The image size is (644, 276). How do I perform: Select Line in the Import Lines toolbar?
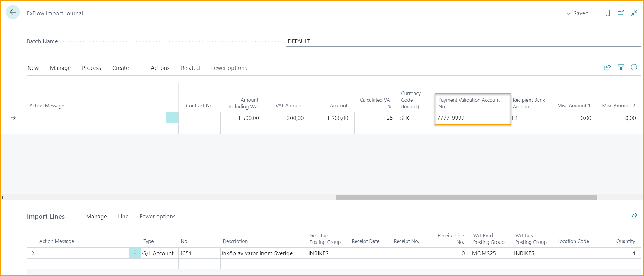click(123, 216)
